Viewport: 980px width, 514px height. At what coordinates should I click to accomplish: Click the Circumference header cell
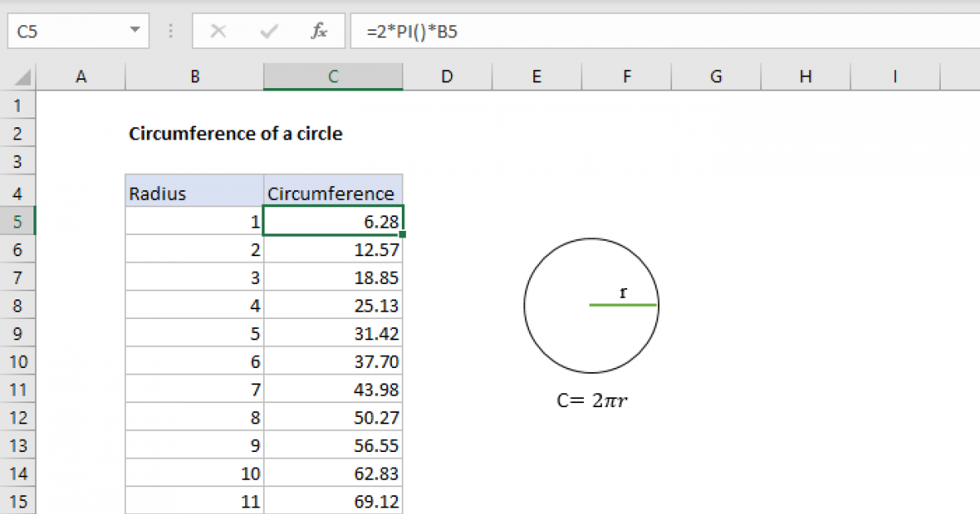point(332,193)
